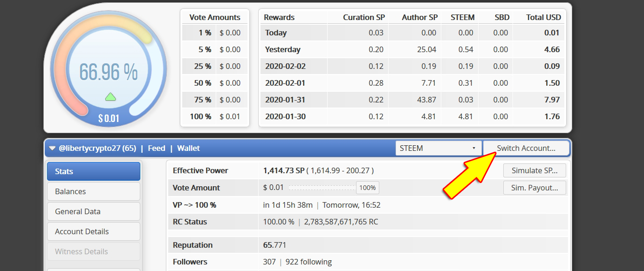Screen dimensions: 644x271
Task: Click the 100% vote weight box
Action: pos(368,188)
